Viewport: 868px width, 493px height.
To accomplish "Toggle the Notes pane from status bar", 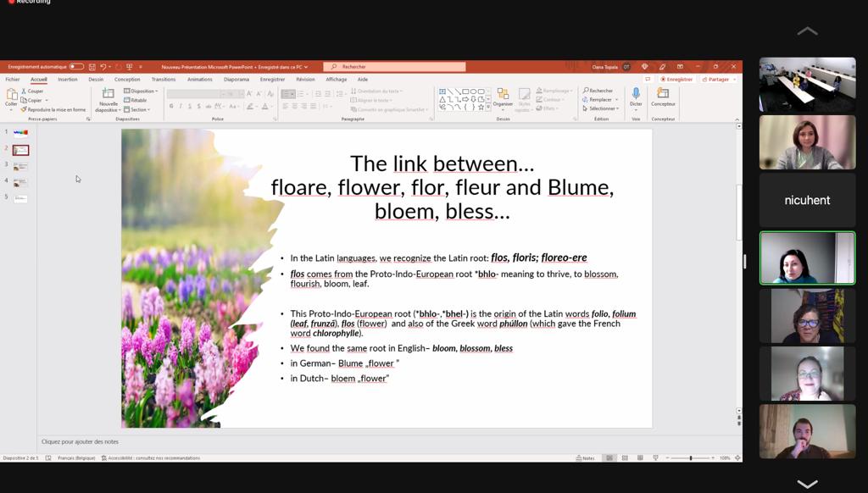I will 586,458.
